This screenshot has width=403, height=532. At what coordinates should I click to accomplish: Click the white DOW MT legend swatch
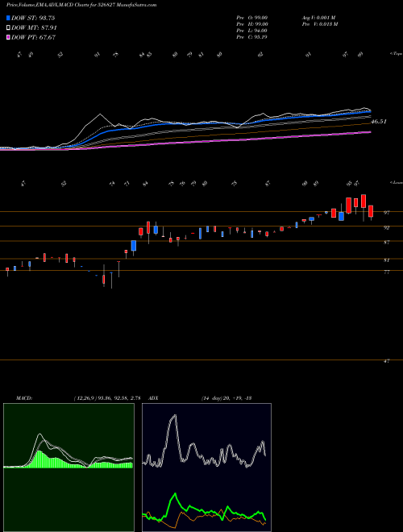click(x=8, y=28)
